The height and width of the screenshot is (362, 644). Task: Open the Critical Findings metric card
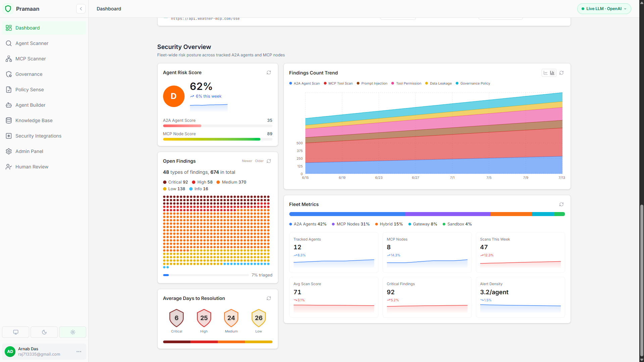(427, 297)
